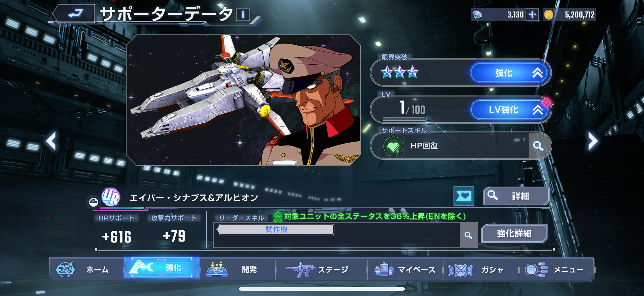
Task: Tap the gold coin currency icon
Action: tap(549, 15)
